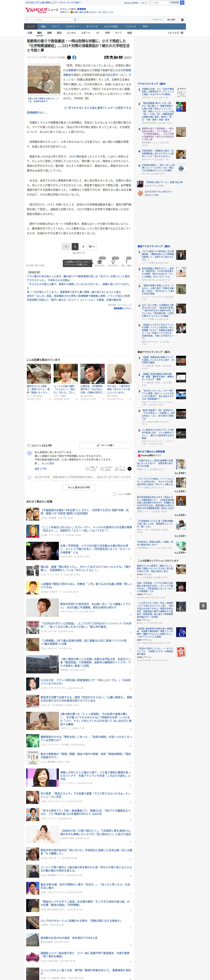Image resolution: width=210 pixels, height=980 pixels.
Task: Open 山里亮太 related article thumbnail
Action: [x=92, y=374]
